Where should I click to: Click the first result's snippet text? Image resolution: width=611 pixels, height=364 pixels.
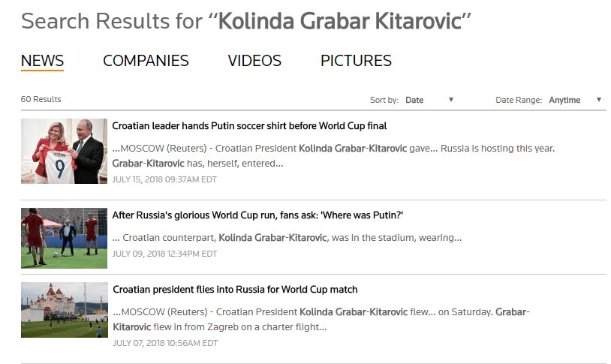point(333,155)
